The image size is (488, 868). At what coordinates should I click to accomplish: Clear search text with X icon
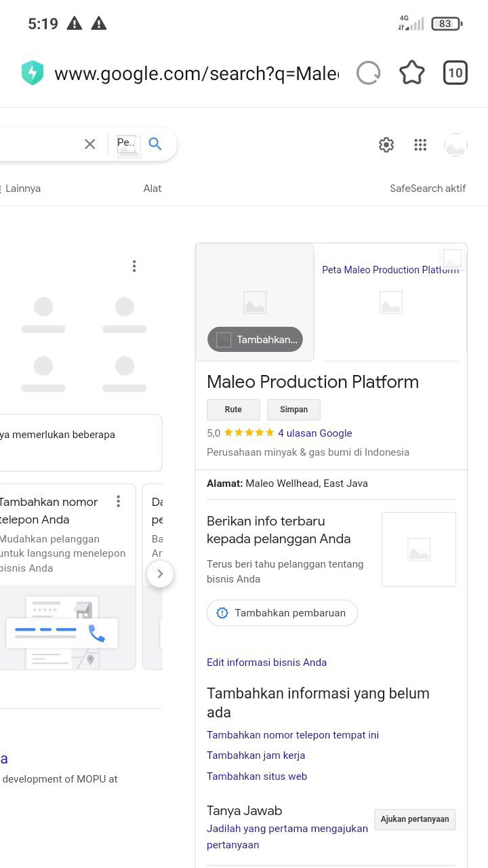click(89, 144)
